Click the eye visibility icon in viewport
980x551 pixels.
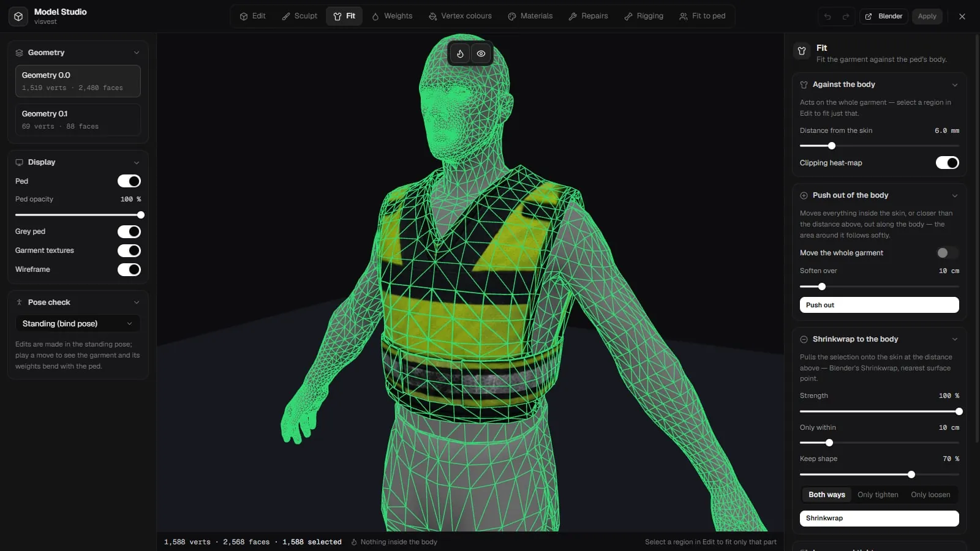(x=481, y=54)
